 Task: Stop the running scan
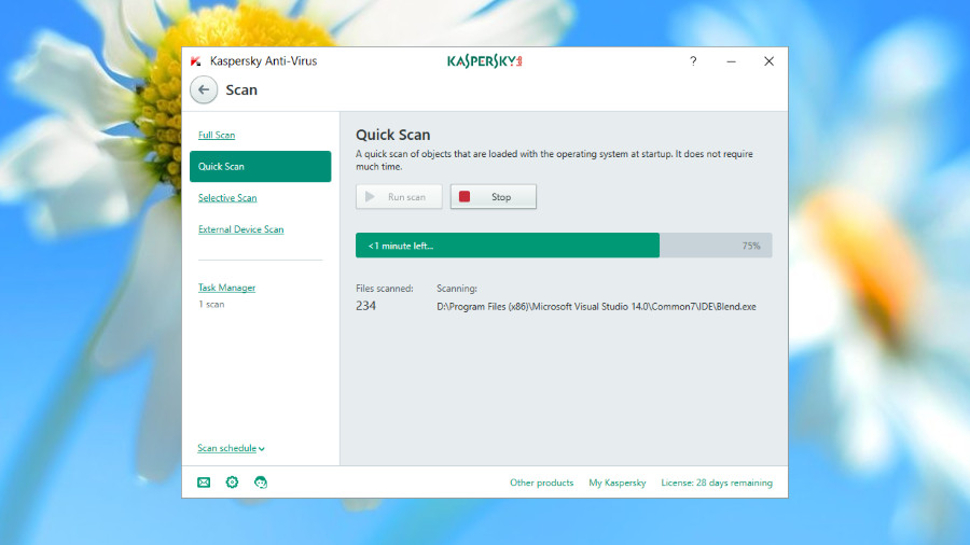coord(493,197)
